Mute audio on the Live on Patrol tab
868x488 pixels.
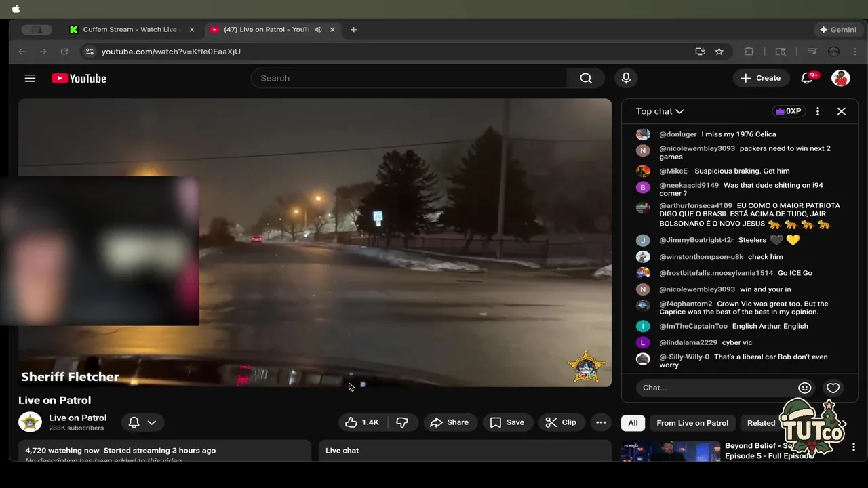[318, 30]
